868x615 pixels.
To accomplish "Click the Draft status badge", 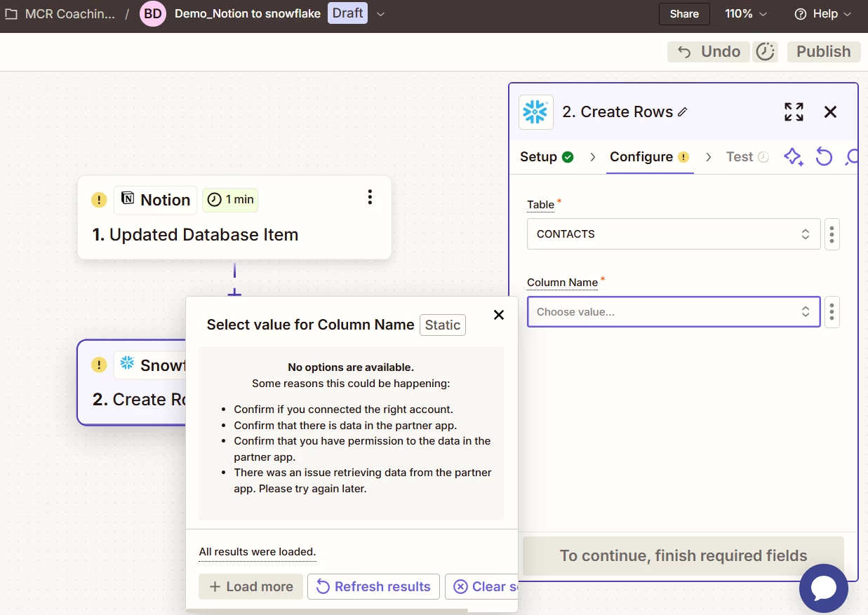I will click(x=347, y=13).
